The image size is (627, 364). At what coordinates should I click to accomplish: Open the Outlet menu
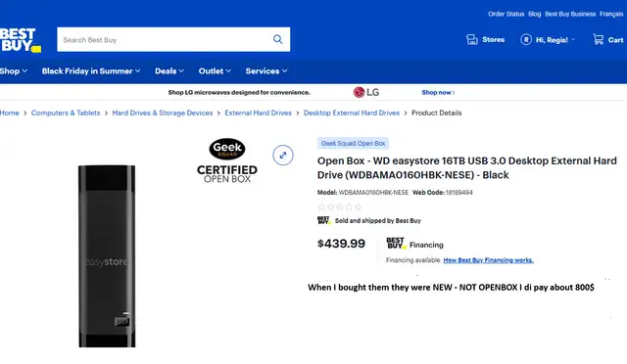(215, 71)
